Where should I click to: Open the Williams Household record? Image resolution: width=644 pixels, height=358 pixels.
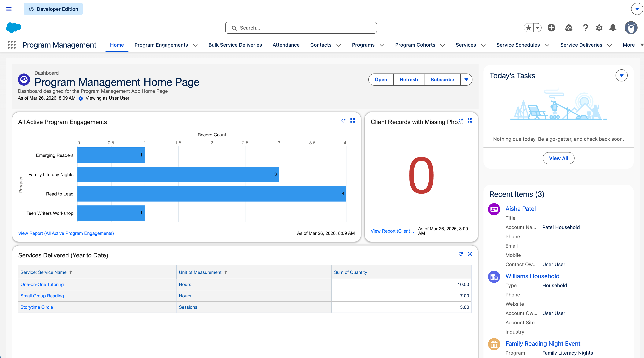tap(532, 276)
